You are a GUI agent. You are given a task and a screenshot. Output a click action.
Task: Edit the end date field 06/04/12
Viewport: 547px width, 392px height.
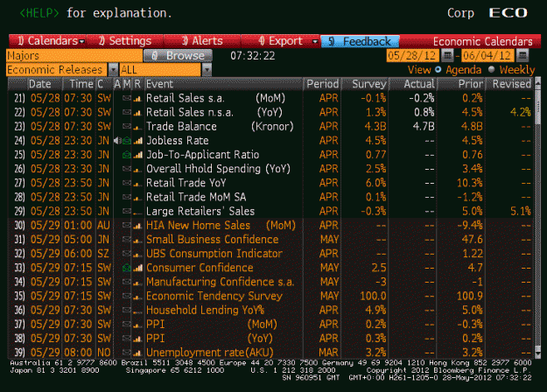coord(487,55)
